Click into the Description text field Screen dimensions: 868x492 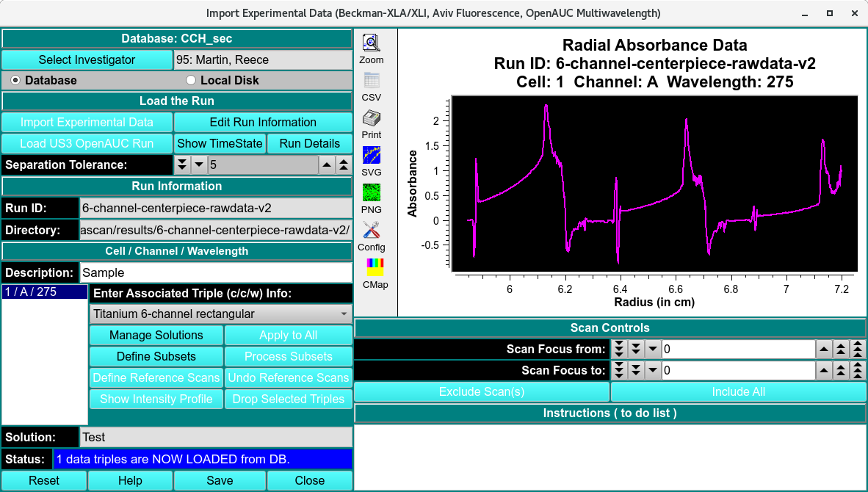click(216, 272)
